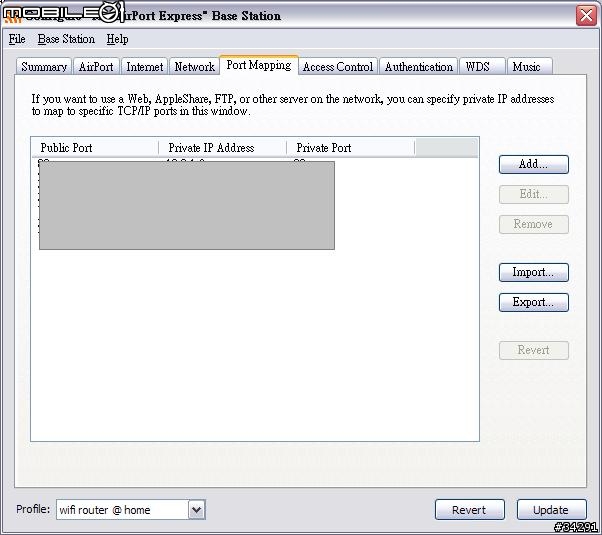
Task: Expand the Profile dropdown arrow
Action: 197,510
